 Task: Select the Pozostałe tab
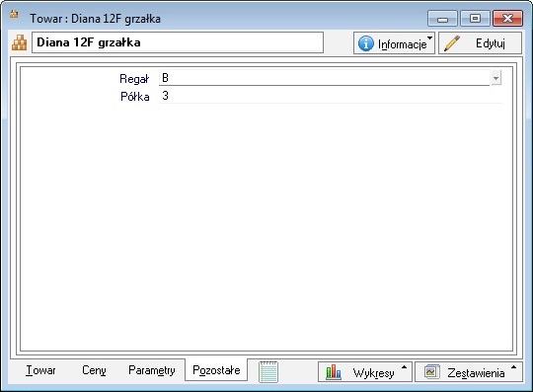point(216,370)
